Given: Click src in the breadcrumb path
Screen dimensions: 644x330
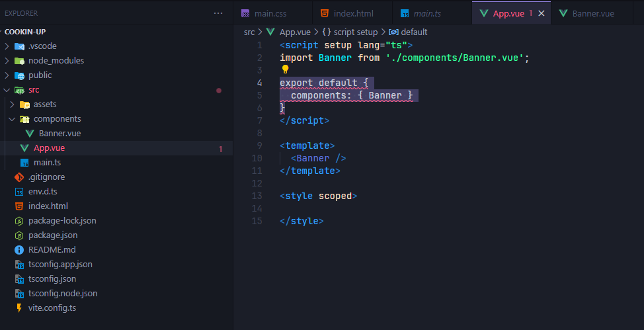Looking at the screenshot, I should point(249,32).
